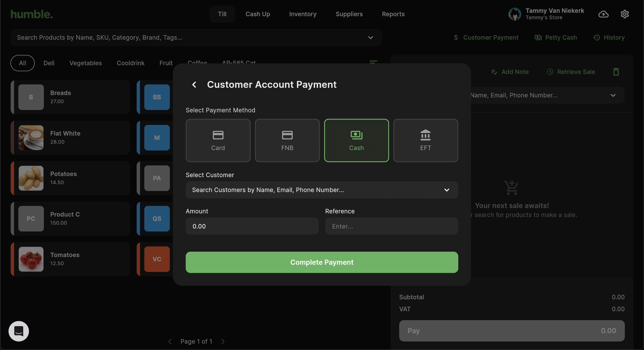This screenshot has height=350, width=644.
Task: Open the Inventory tab
Action: click(303, 14)
